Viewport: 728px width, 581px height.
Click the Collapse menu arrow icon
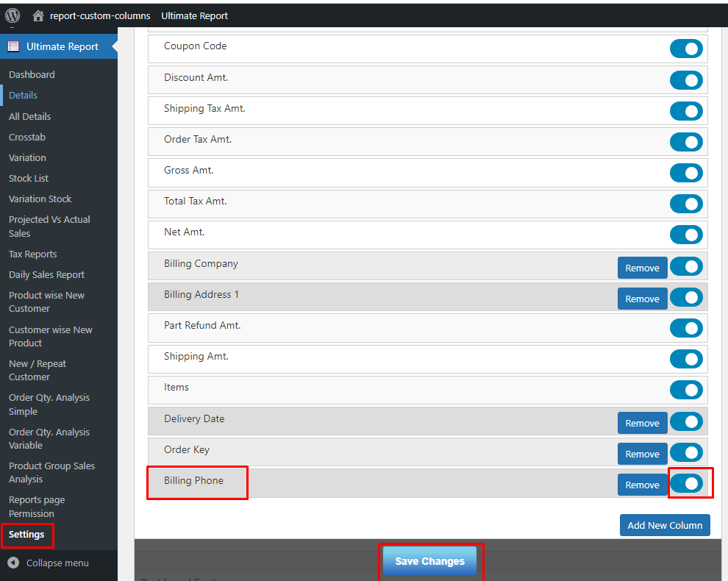pos(13,563)
